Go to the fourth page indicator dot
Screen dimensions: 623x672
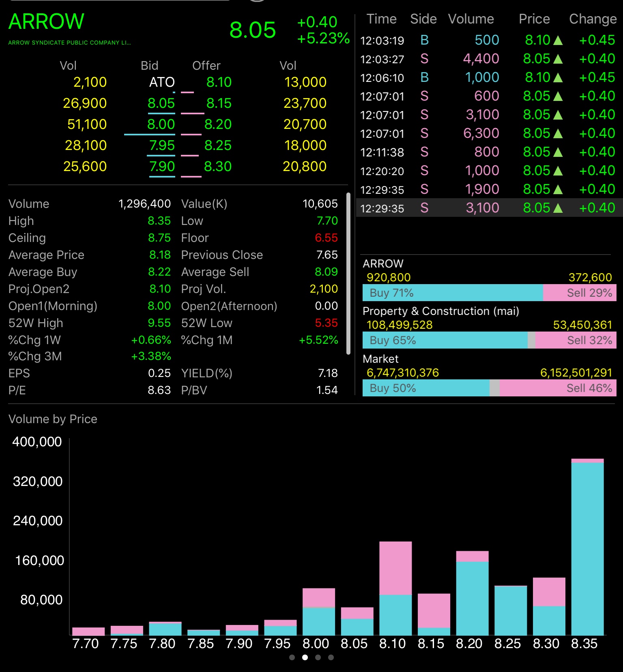(331, 657)
